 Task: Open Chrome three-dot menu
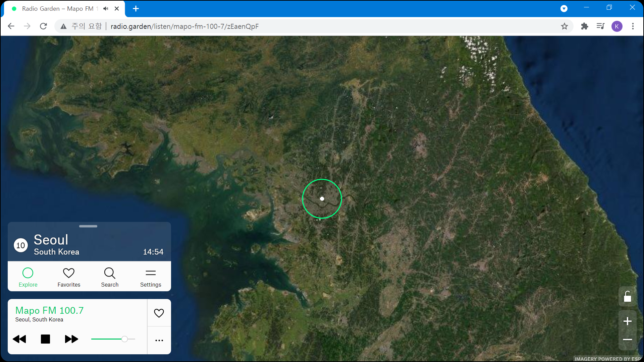pyautogui.click(x=633, y=26)
